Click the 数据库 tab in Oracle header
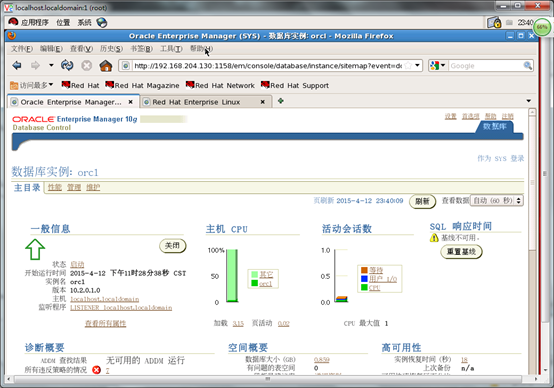 (495, 127)
